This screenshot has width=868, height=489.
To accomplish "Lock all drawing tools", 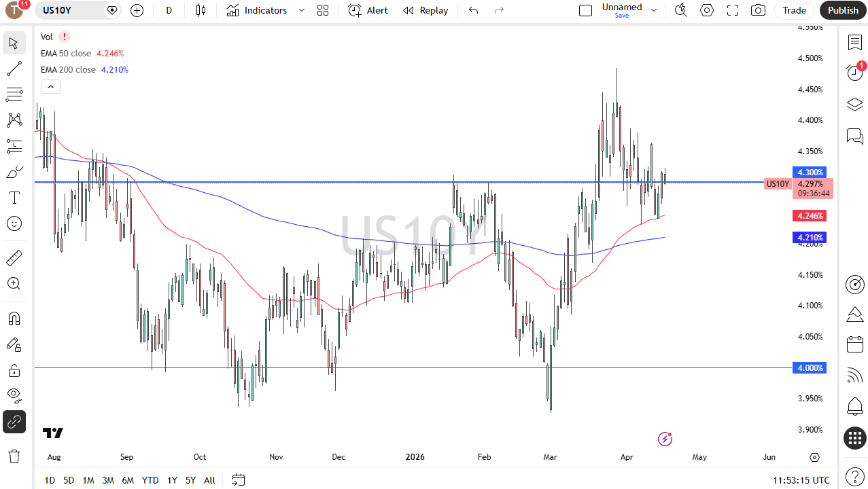I will (14, 370).
